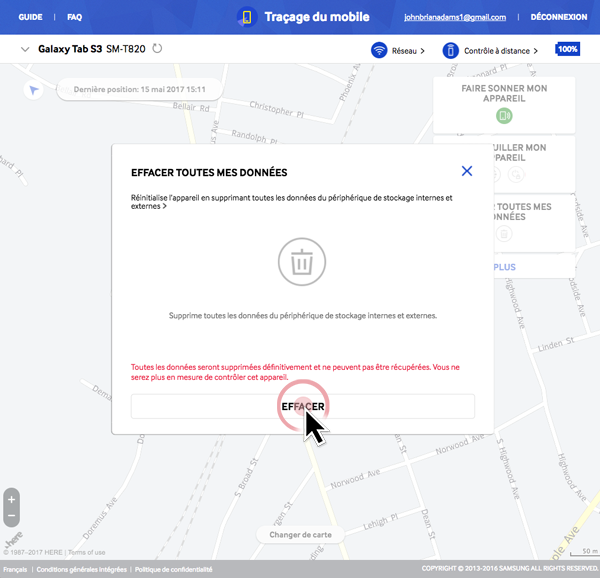The width and height of the screenshot is (600, 578).
Task: Click Changer de carte button
Action: tap(300, 535)
